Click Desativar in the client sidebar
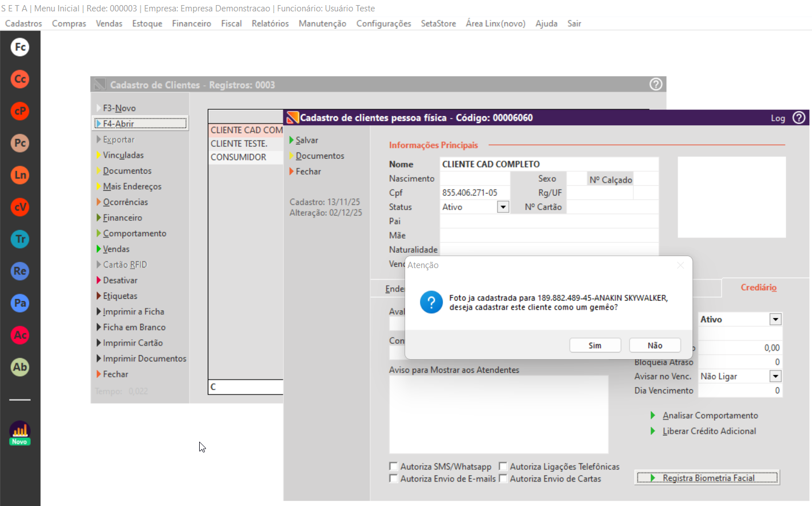This screenshot has height=506, width=812. click(x=120, y=280)
